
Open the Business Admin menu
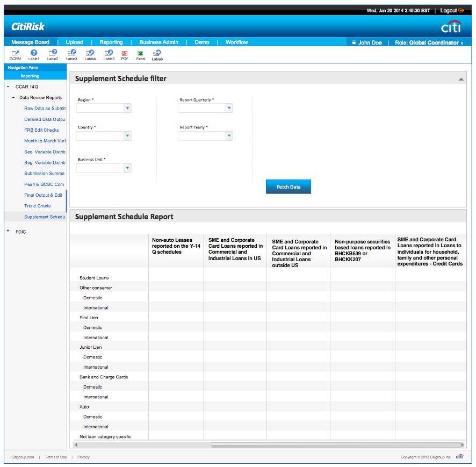159,42
